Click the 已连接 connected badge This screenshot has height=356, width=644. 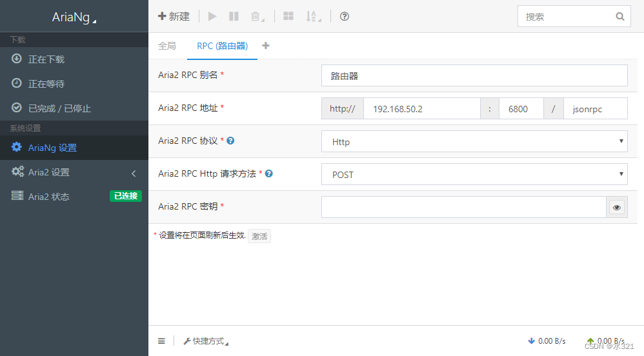pyautogui.click(x=126, y=196)
